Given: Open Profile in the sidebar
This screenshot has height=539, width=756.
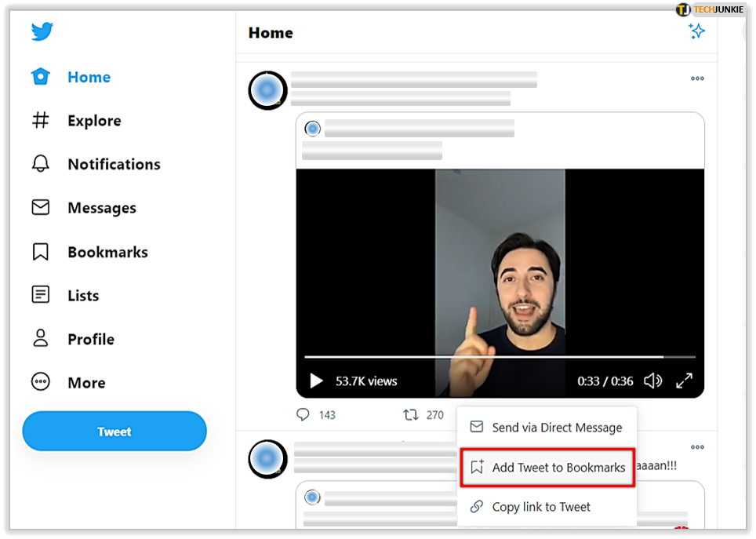Looking at the screenshot, I should 91,339.
